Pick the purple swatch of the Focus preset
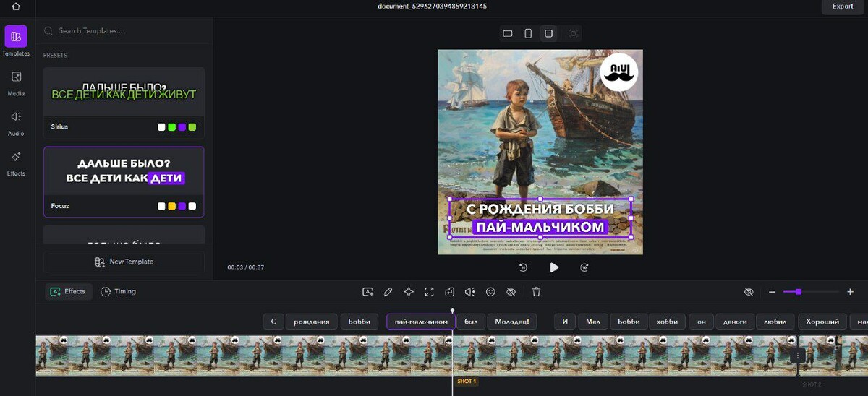The width and height of the screenshot is (868, 396). [182, 207]
